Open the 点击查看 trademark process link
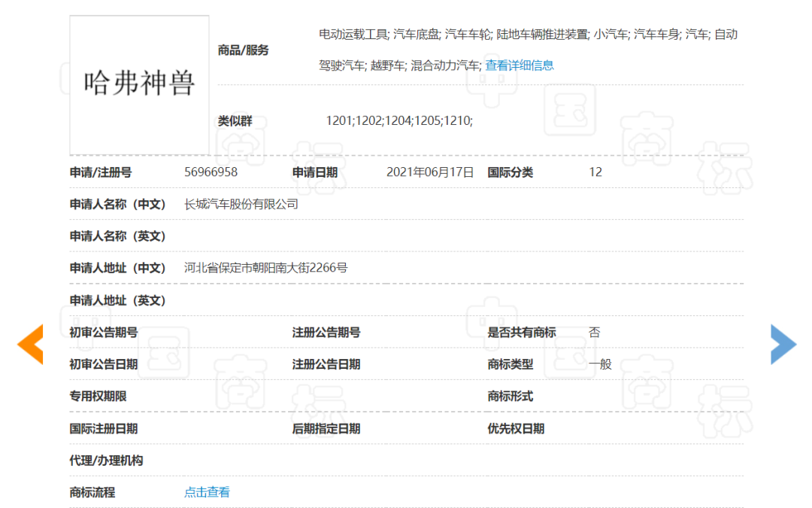 pyautogui.click(x=208, y=492)
